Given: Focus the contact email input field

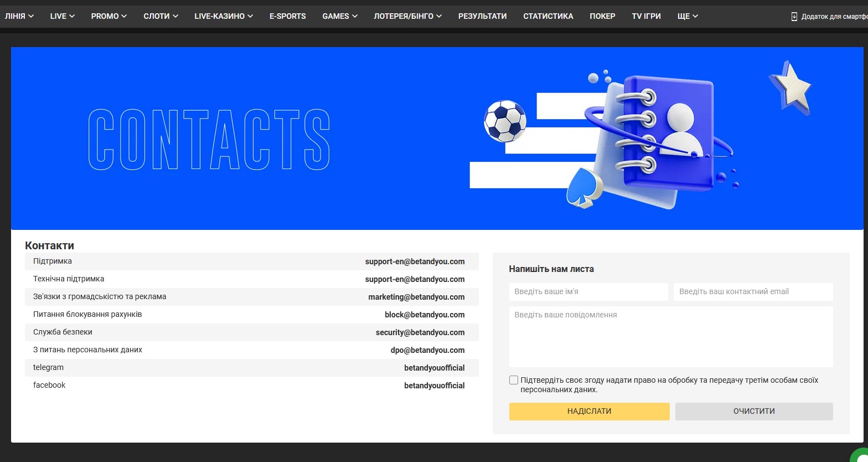Looking at the screenshot, I should pos(753,291).
